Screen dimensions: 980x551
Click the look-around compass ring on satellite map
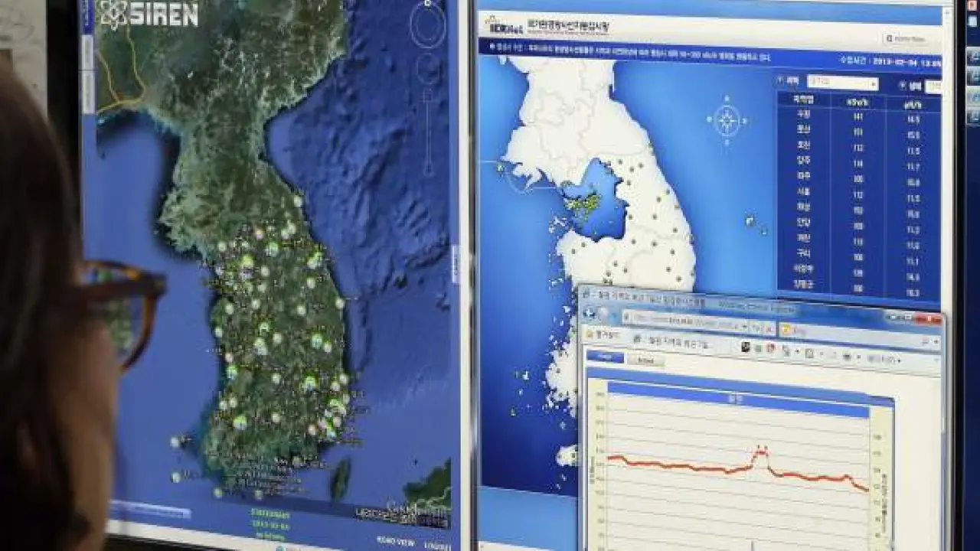(x=427, y=25)
